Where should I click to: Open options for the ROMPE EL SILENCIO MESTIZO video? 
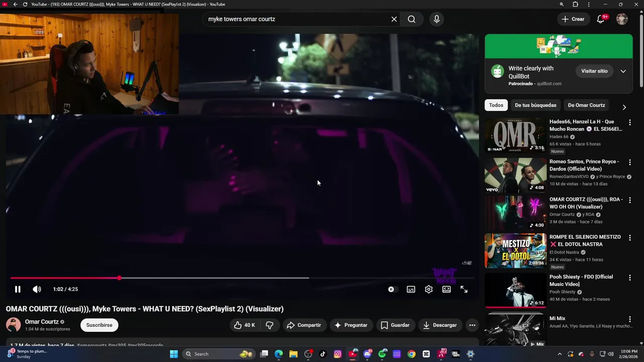629,237
